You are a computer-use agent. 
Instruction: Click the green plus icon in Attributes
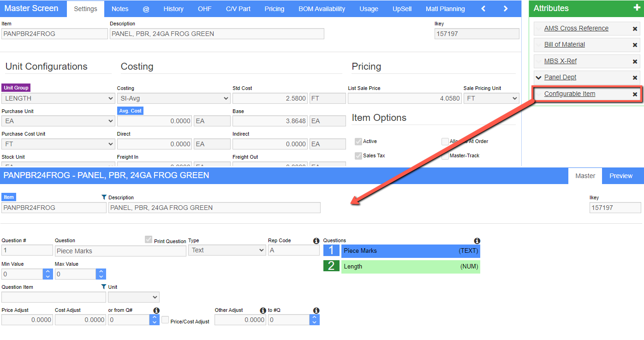point(636,8)
